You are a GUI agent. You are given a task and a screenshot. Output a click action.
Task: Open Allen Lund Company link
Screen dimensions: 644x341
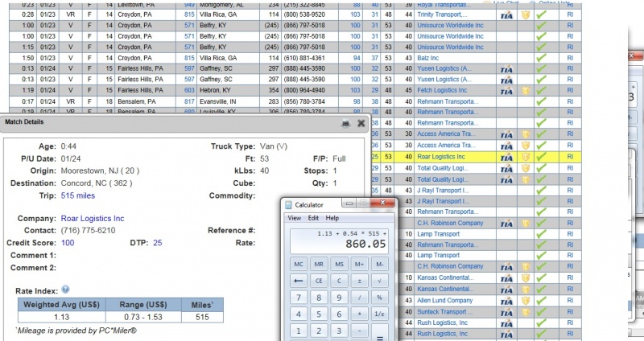[445, 300]
